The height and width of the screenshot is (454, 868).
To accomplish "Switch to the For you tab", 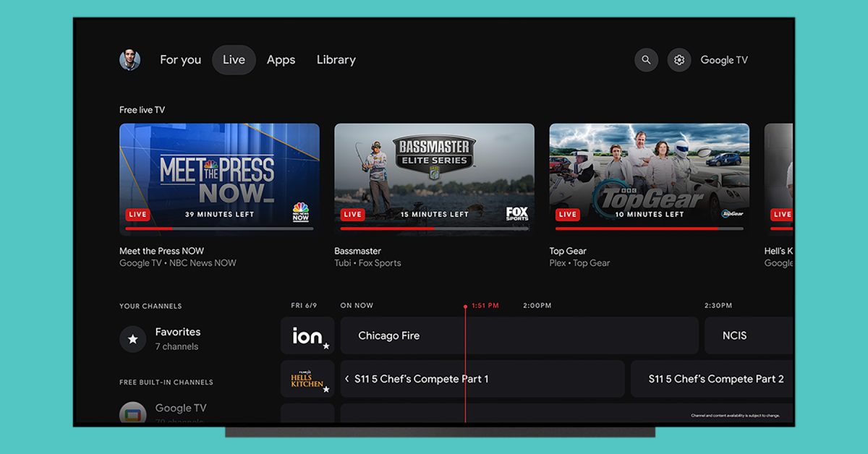I will coord(181,60).
